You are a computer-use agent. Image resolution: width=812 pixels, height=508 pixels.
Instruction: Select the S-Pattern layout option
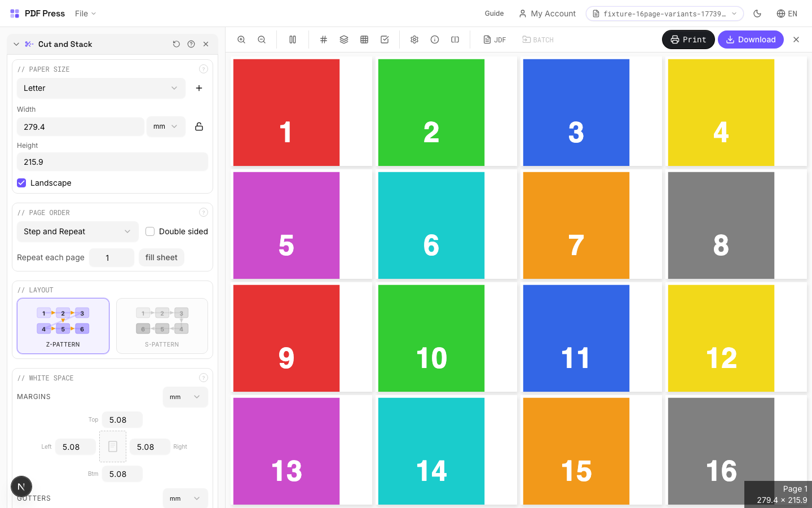point(162,326)
